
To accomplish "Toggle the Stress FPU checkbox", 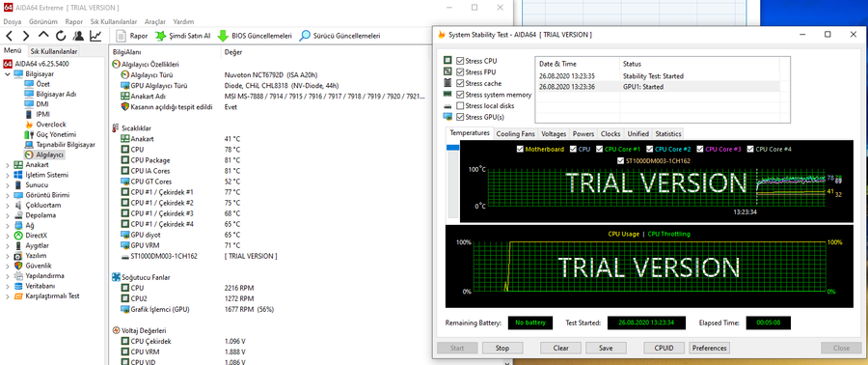I will 460,72.
